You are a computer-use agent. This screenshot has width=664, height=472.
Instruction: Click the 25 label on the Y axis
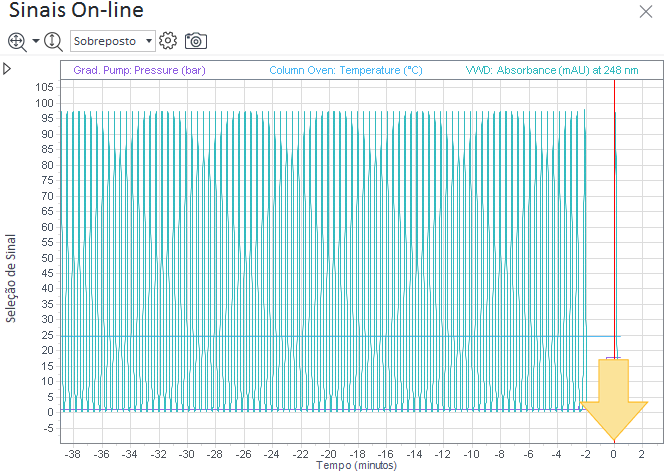pos(47,335)
